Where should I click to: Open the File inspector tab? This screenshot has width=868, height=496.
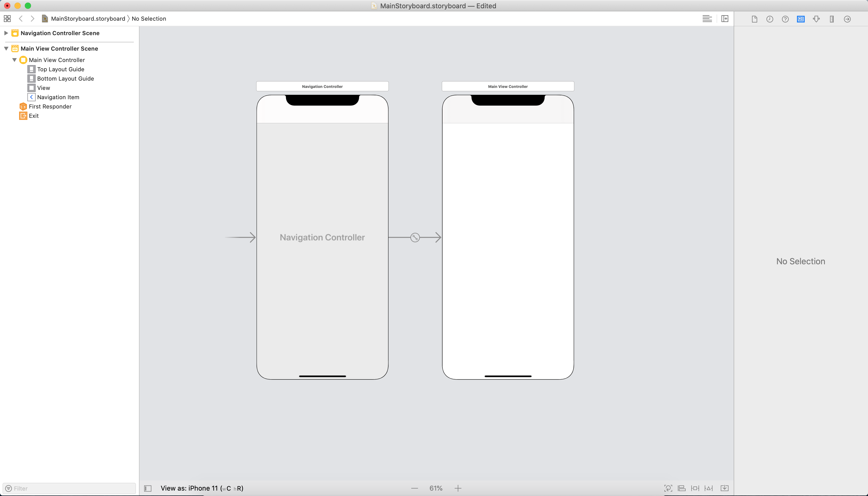pos(754,19)
